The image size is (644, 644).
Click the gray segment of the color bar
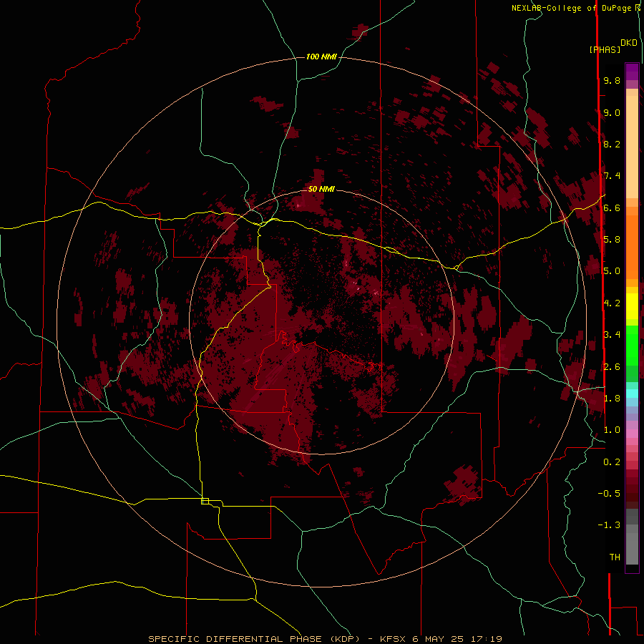pyautogui.click(x=632, y=545)
